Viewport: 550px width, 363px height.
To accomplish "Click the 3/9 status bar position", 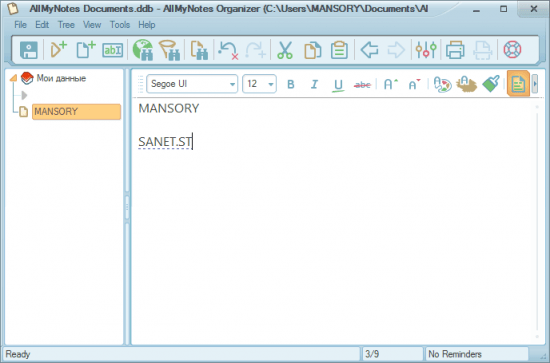I will point(392,354).
